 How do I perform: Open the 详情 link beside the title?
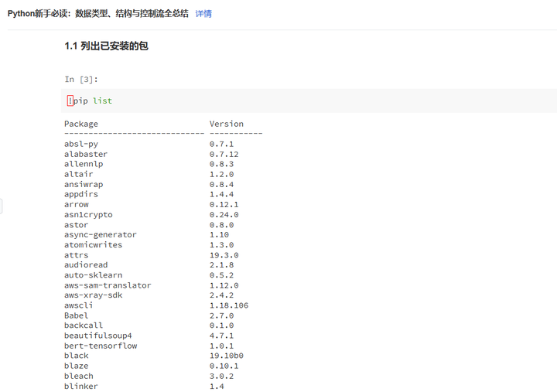(x=203, y=14)
